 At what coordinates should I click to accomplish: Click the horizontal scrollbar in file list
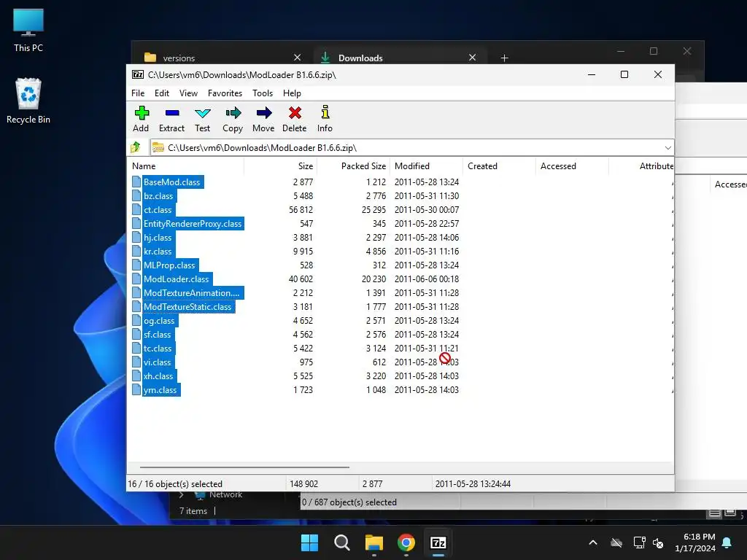click(244, 467)
